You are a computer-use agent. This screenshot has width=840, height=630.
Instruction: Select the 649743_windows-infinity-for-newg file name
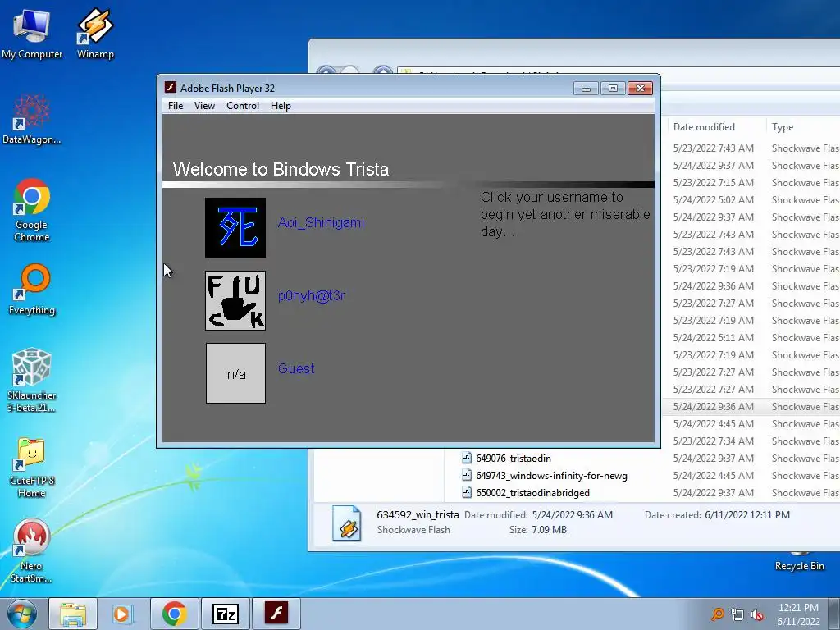(551, 476)
